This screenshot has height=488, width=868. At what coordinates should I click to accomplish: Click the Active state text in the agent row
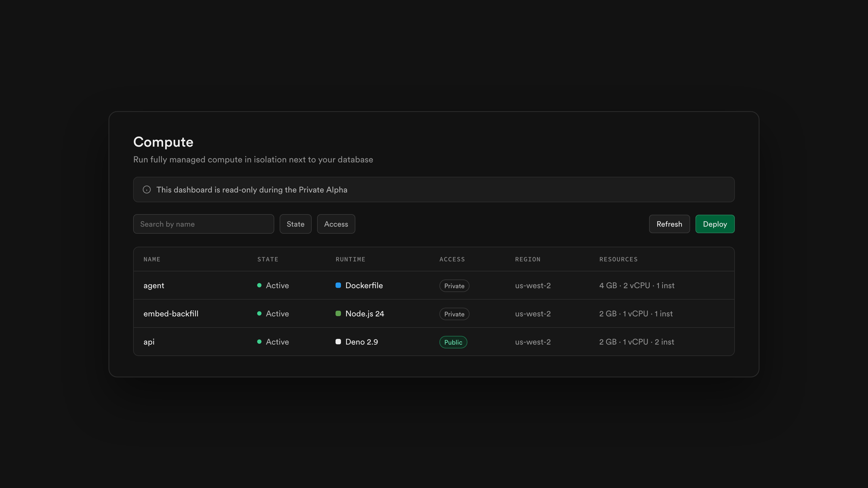click(277, 285)
